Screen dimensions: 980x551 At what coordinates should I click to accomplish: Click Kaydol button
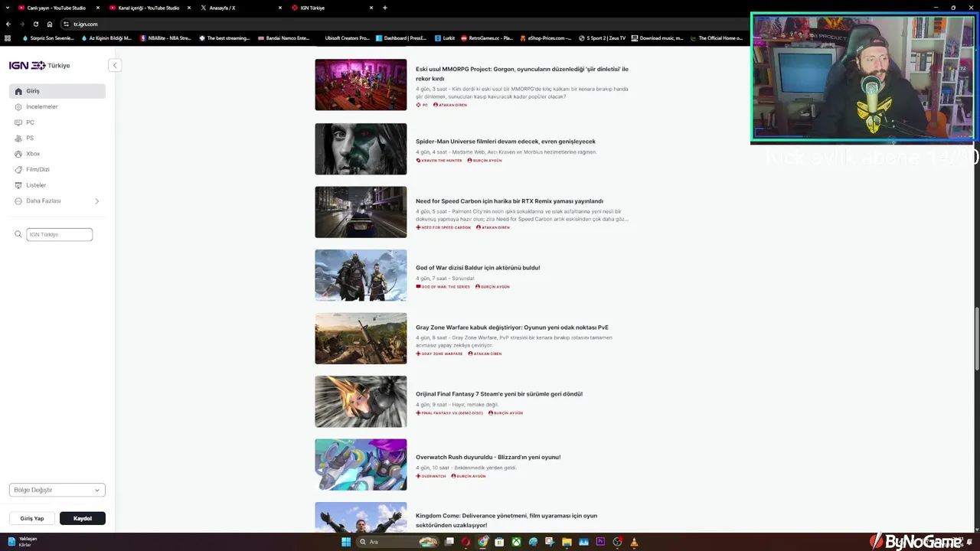(x=83, y=518)
